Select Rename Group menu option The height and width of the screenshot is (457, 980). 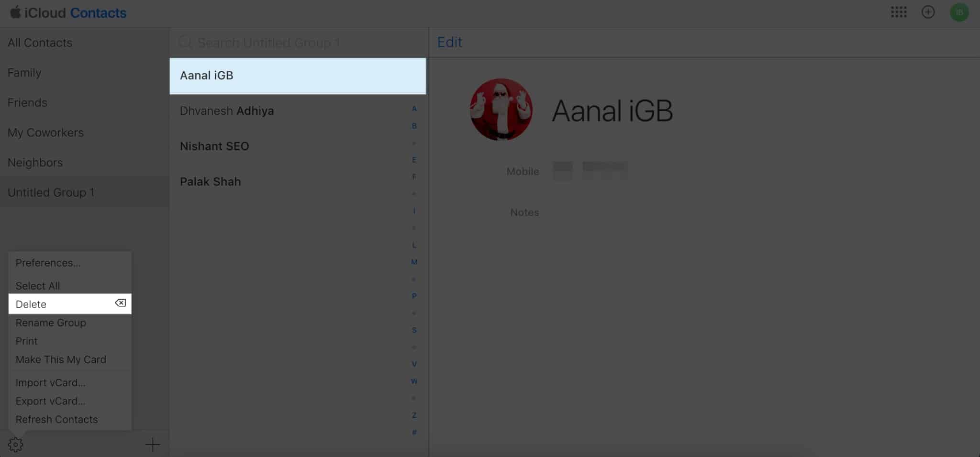click(51, 323)
